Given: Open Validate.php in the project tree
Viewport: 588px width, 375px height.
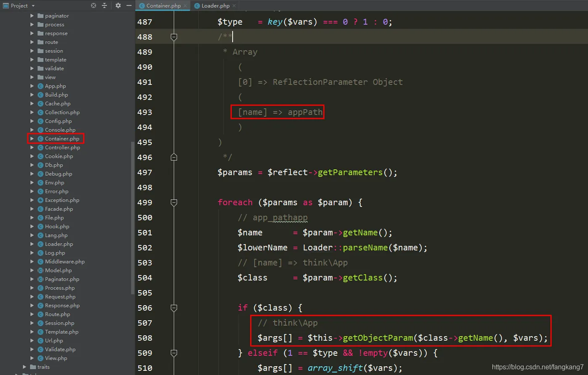Looking at the screenshot, I should pyautogui.click(x=60, y=349).
